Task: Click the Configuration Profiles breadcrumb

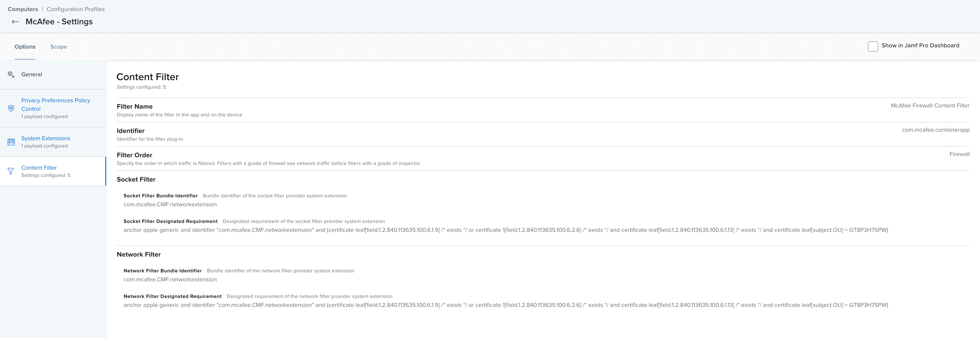Action: (75, 9)
